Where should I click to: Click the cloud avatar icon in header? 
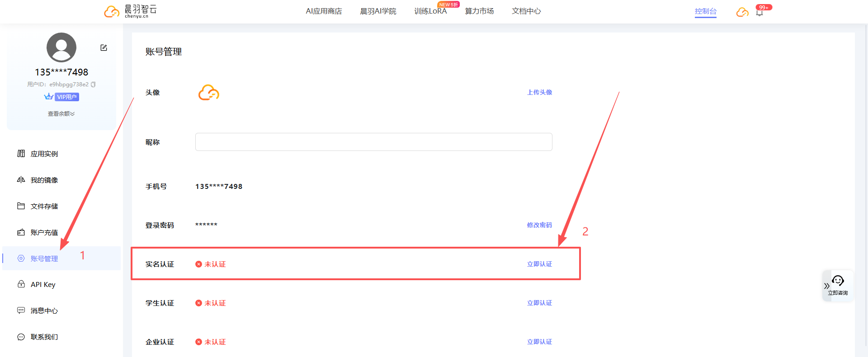pos(742,12)
